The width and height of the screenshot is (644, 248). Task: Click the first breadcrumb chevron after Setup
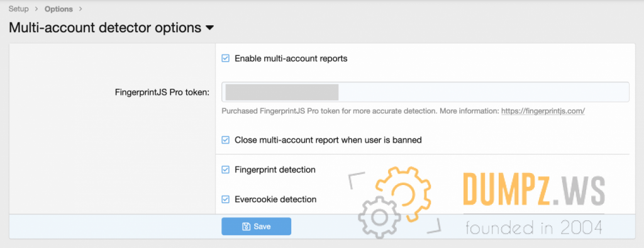click(x=36, y=9)
